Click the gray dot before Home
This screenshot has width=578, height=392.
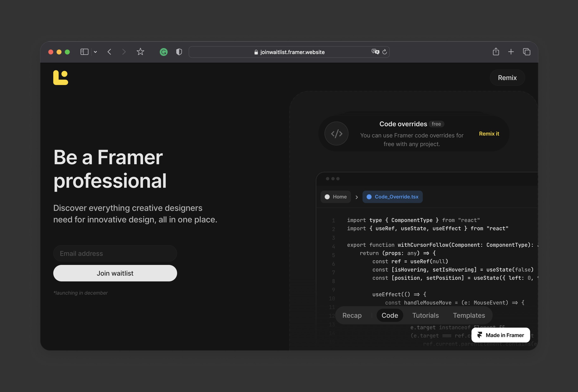327,197
